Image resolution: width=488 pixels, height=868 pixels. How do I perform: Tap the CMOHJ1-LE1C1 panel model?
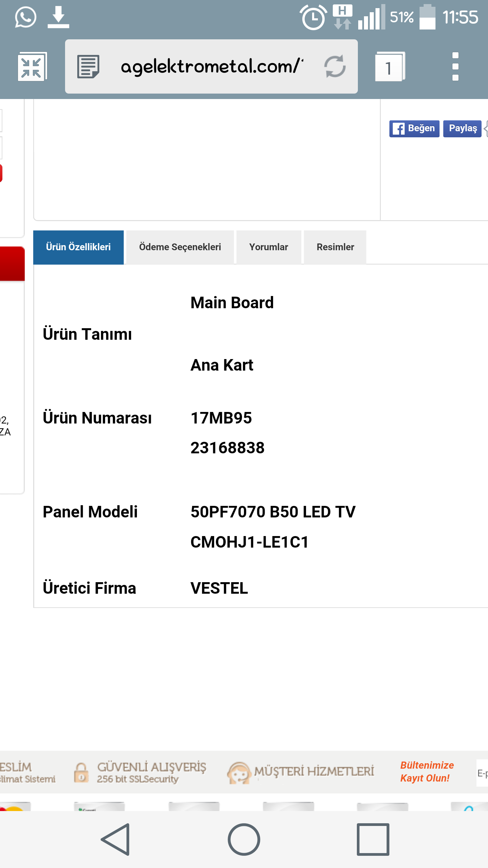click(x=249, y=542)
